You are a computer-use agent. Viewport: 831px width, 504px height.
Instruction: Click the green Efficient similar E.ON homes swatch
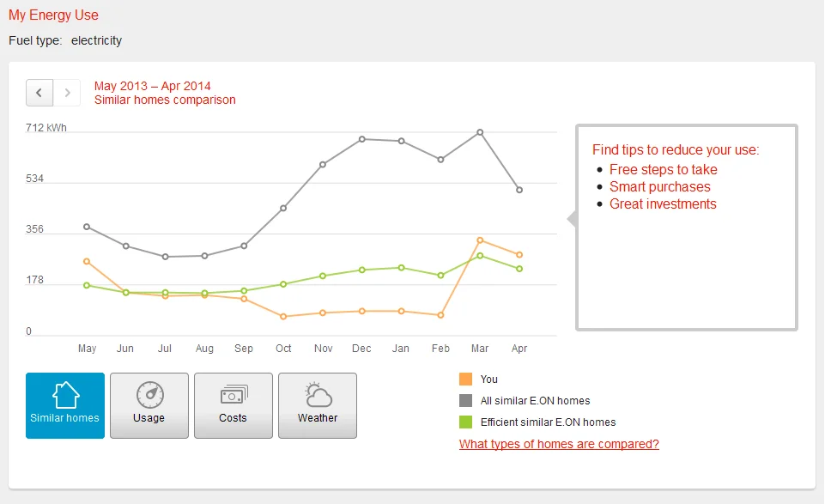465,422
